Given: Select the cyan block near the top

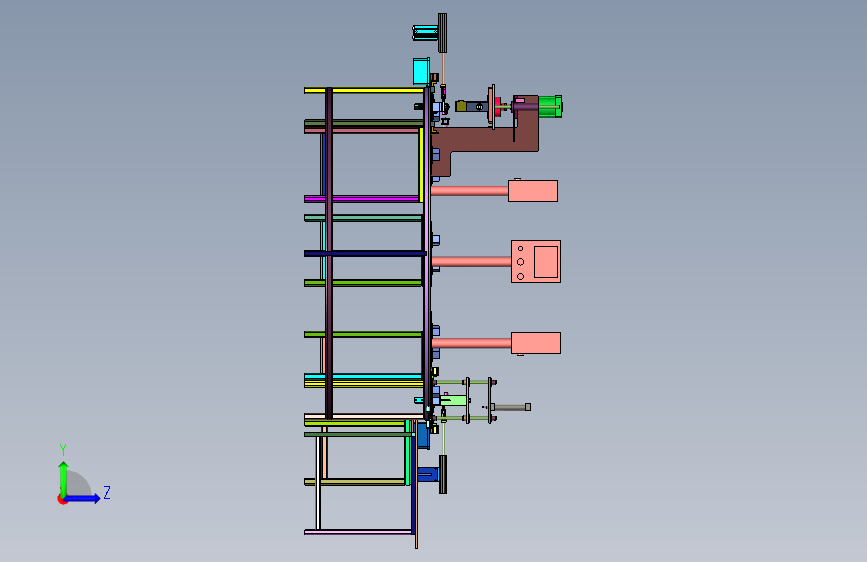Looking at the screenshot, I should click(421, 71).
